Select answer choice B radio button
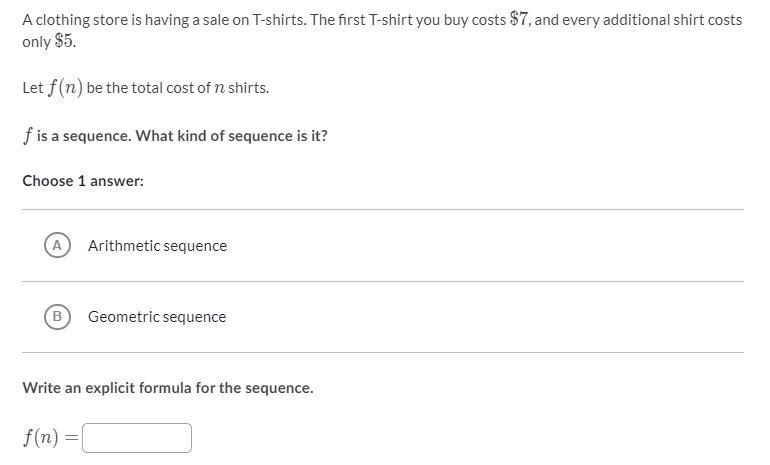The width and height of the screenshot is (770, 465). (x=57, y=316)
